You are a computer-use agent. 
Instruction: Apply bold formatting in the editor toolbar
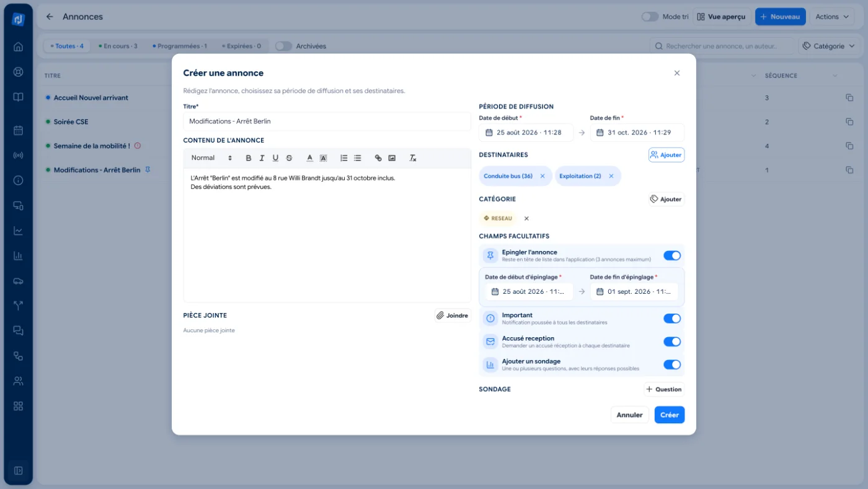pyautogui.click(x=249, y=158)
